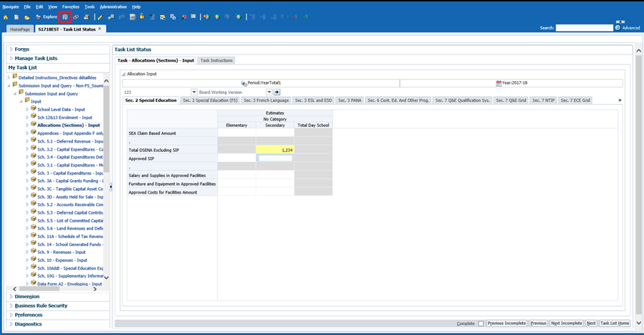The image size is (644, 335).
Task: Click the Home icon in the toolbar
Action: coord(6,16)
